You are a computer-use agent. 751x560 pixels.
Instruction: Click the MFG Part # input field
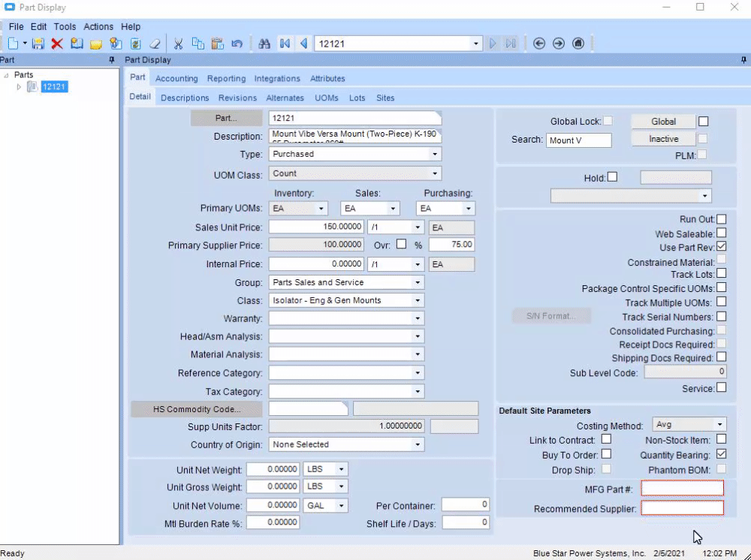point(682,489)
